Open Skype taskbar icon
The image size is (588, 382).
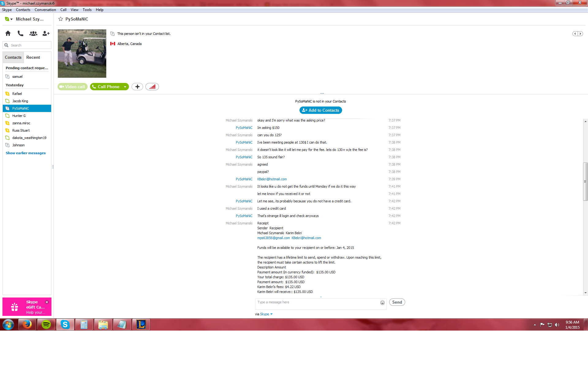pos(65,324)
